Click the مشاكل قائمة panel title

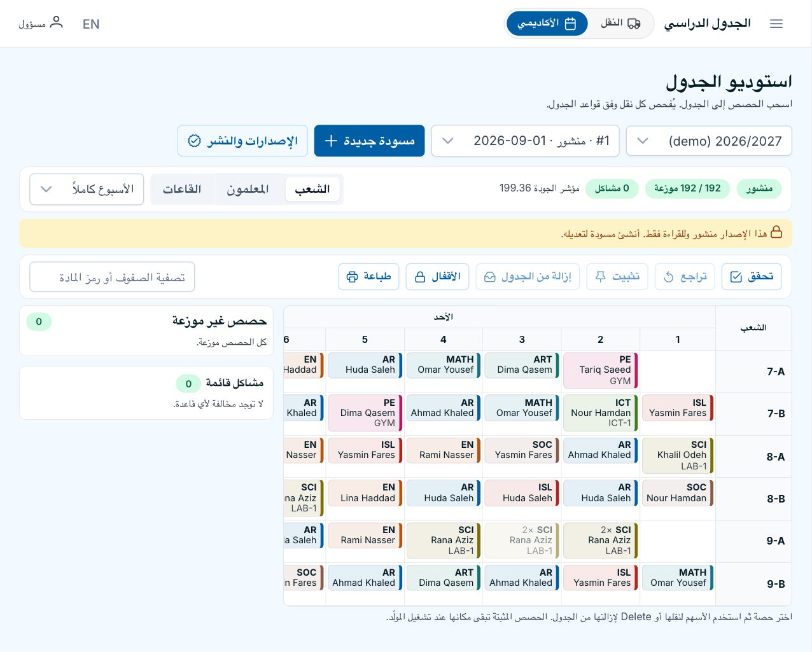[x=234, y=383]
